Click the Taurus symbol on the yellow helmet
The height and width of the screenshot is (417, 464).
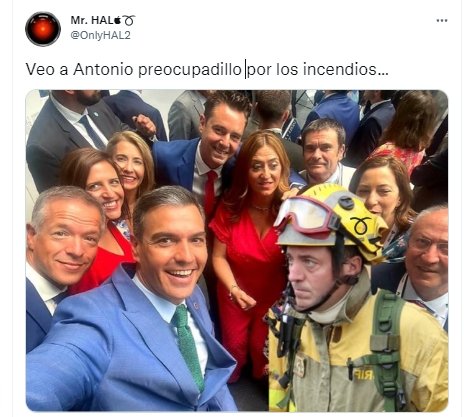pyautogui.click(x=360, y=225)
